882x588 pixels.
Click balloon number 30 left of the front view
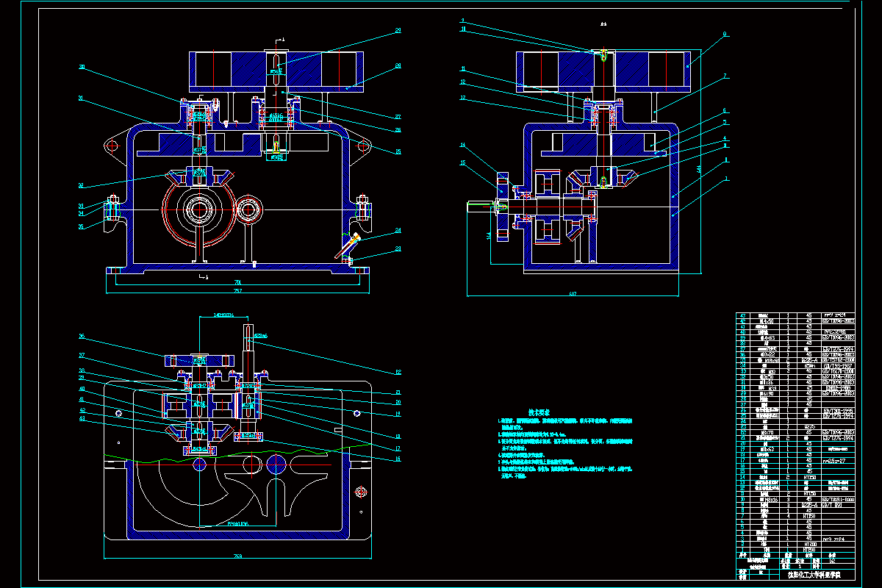[82, 67]
